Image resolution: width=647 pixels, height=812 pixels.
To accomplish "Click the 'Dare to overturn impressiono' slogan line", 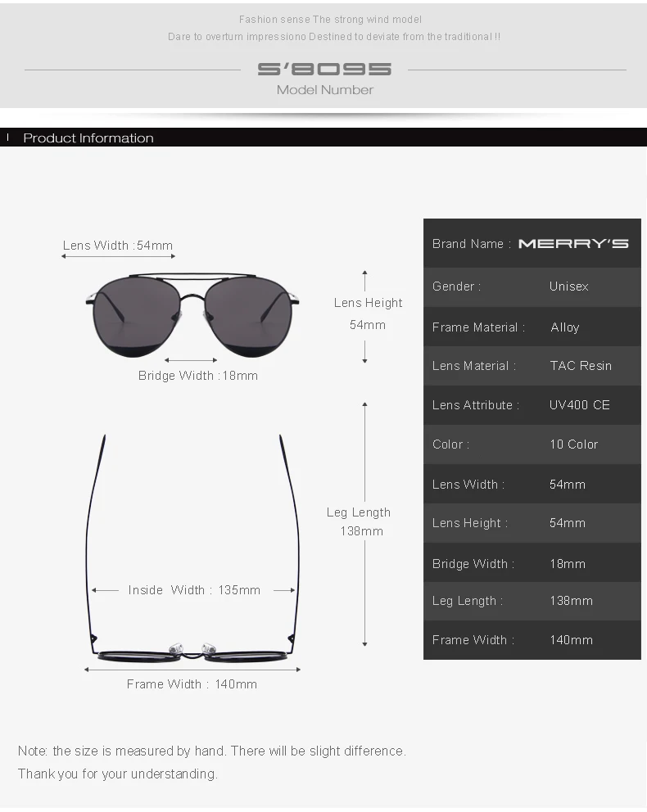I will 334,37.
